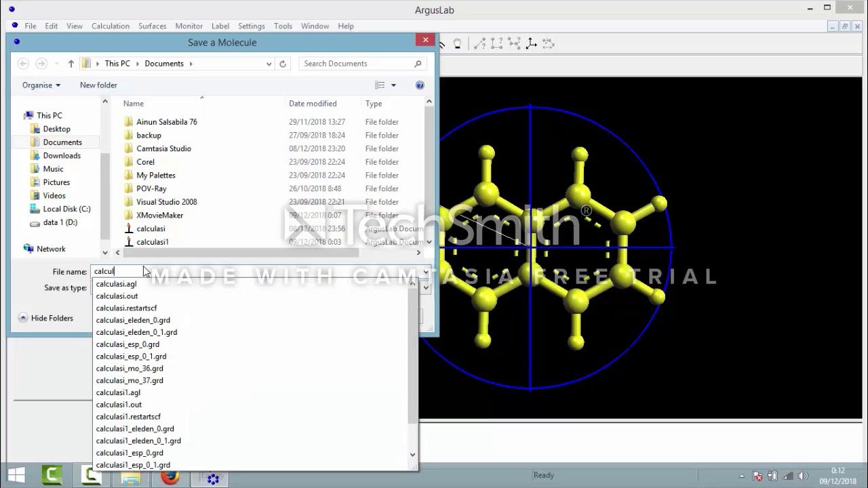Open the view options dropdown arrow
This screenshot has height=488, width=868.
pyautogui.click(x=393, y=85)
